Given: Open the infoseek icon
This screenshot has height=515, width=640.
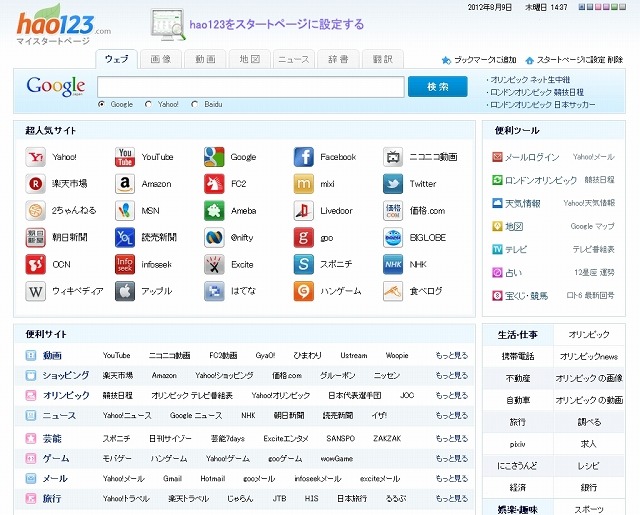Looking at the screenshot, I should [125, 264].
